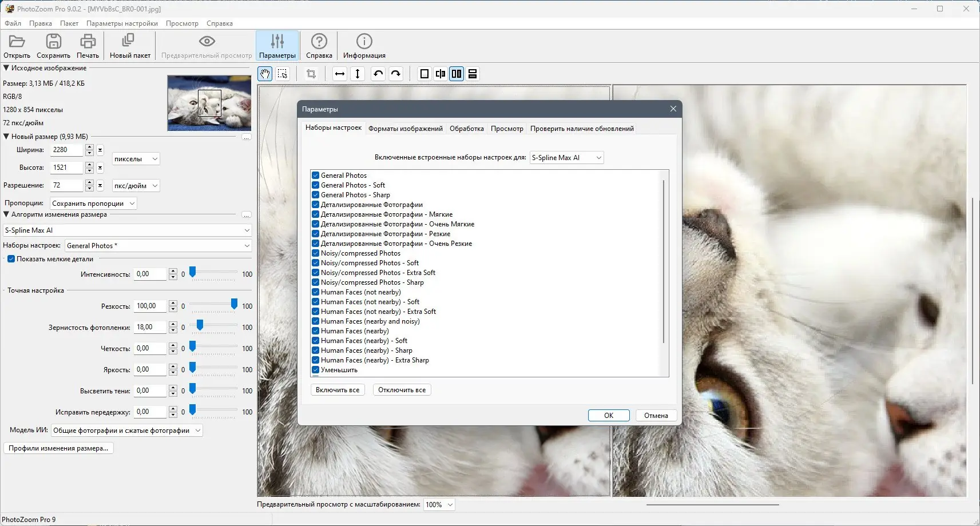Switch to side-by-side preview view
The height and width of the screenshot is (526, 980).
pyautogui.click(x=457, y=74)
